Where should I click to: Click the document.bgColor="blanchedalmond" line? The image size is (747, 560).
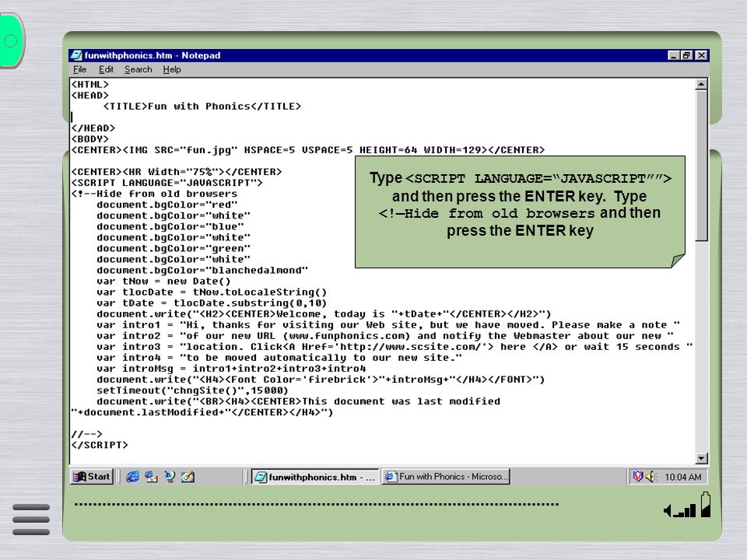(202, 271)
